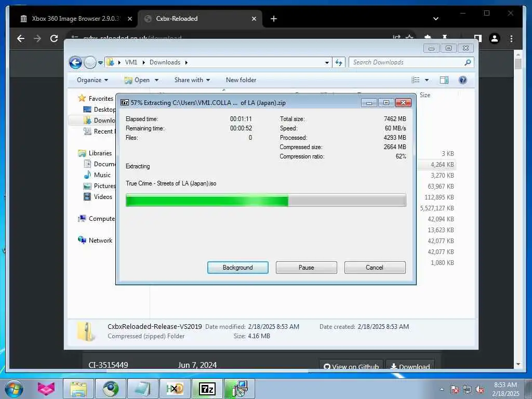Select Downloads in the navigation pane
Screen dimensions: 532x399
coord(99,121)
